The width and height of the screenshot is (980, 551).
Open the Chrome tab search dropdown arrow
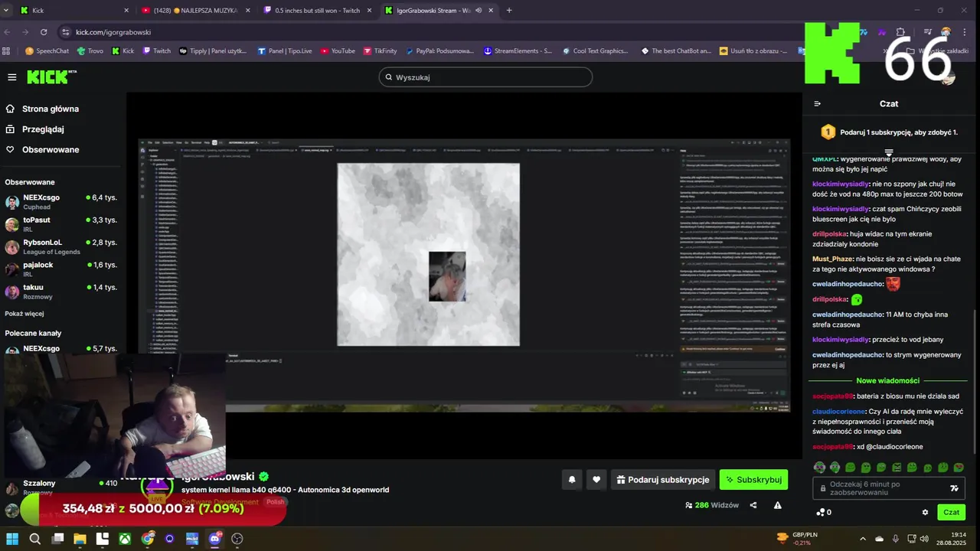(x=7, y=11)
